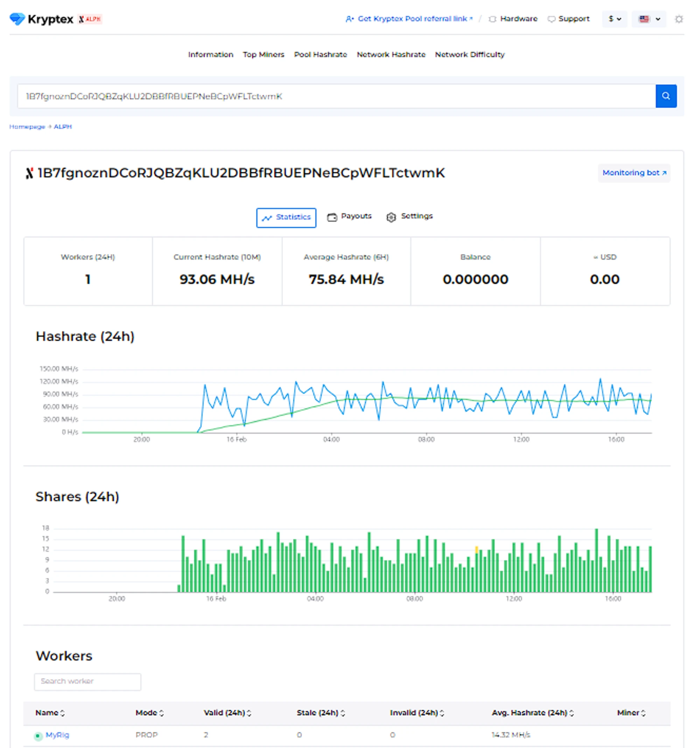700x748 pixels.
Task: Click the ALPH coin badge near logo
Action: [x=90, y=19]
